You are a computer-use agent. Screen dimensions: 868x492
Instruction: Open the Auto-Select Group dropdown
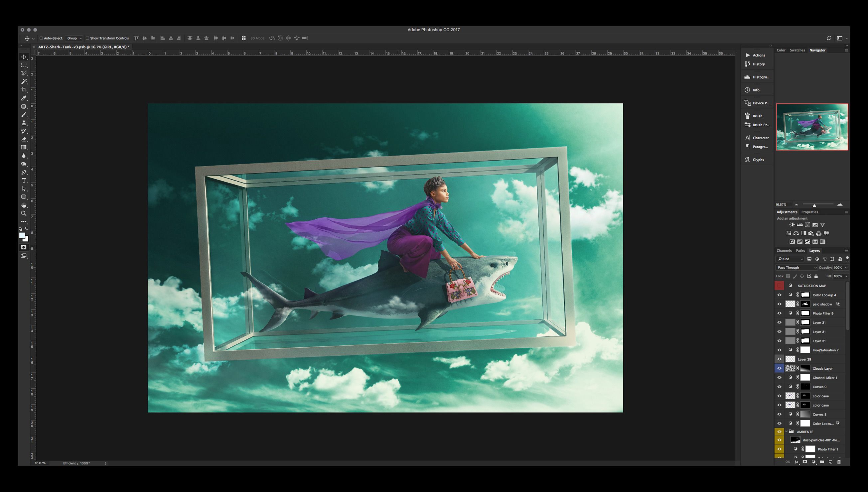[74, 38]
